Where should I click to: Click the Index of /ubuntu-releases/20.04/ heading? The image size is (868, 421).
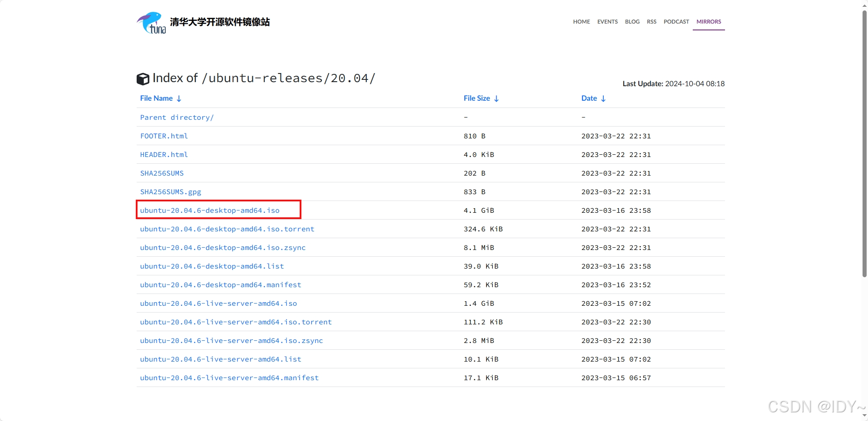(264, 78)
